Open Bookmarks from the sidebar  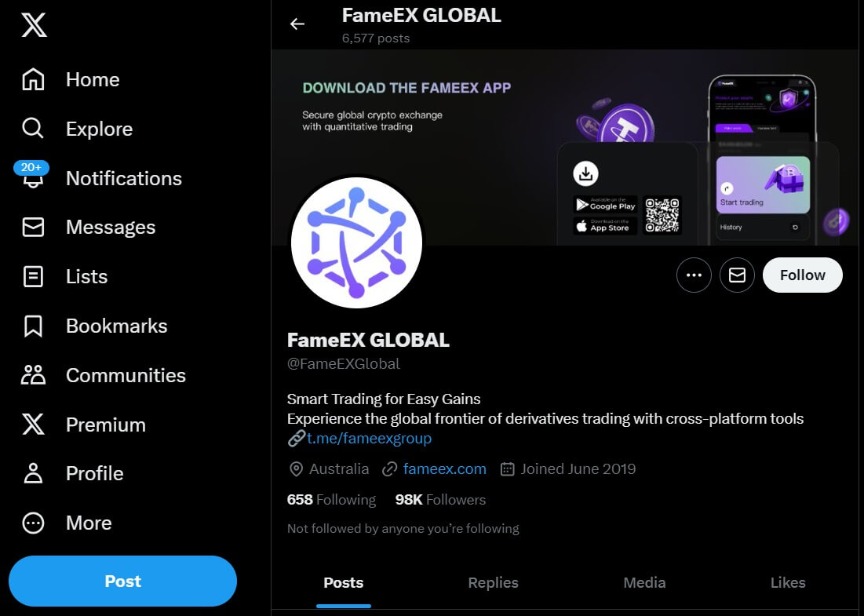tap(116, 325)
